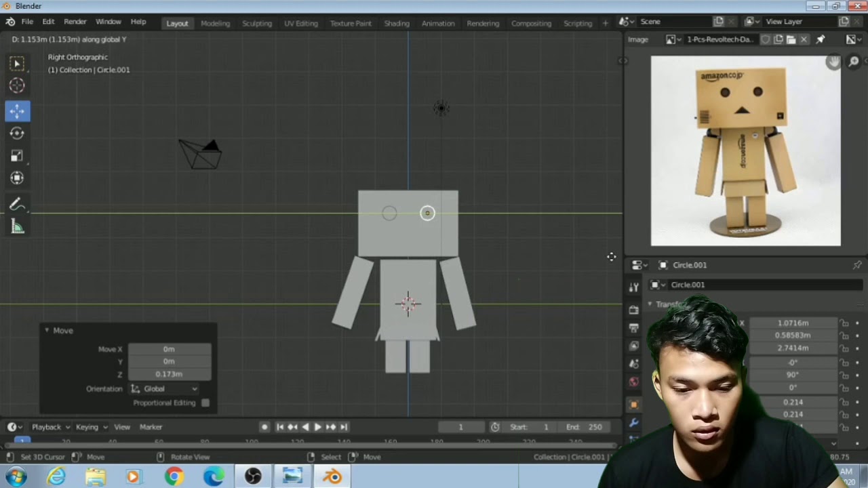Screen dimensions: 868x488
Task: Pick the Rotate tool
Action: click(17, 134)
